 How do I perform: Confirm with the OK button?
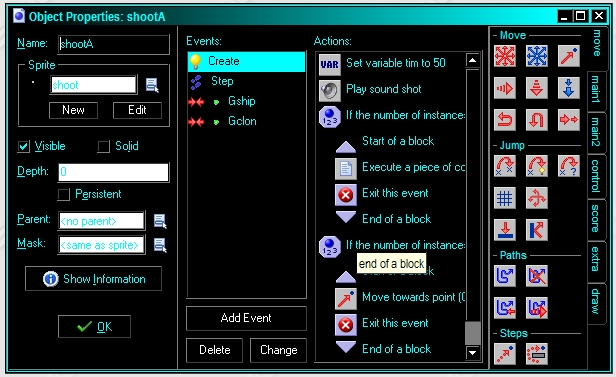click(94, 327)
